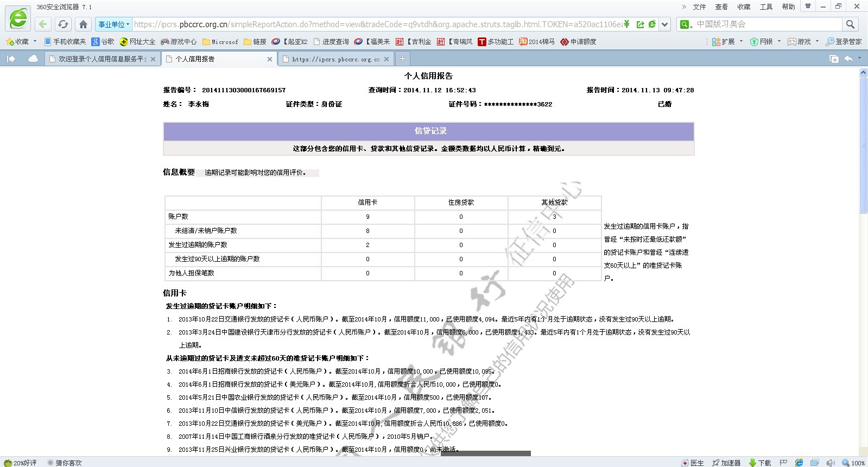Click the search magnifier button
This screenshot has height=467, width=868.
pyautogui.click(x=850, y=24)
